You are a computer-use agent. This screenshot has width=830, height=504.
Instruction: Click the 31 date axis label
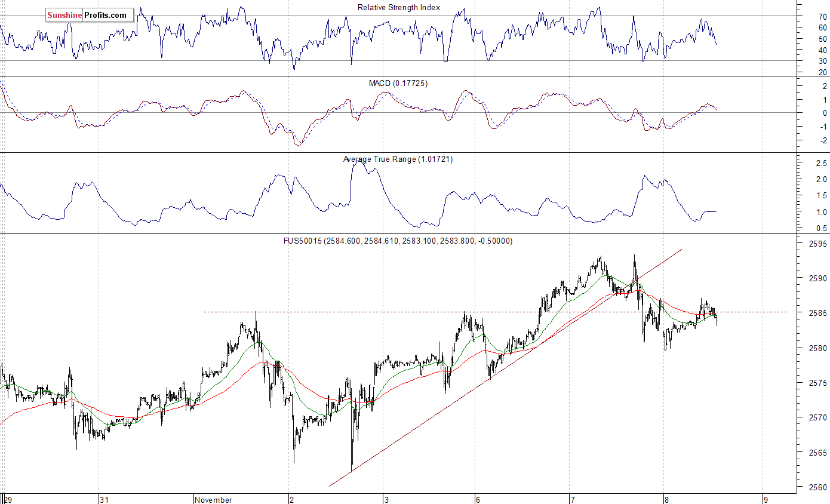pyautogui.click(x=104, y=499)
